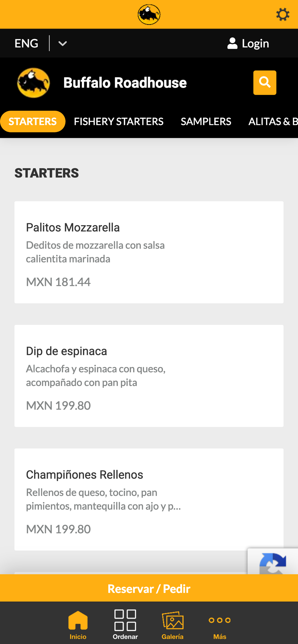The width and height of the screenshot is (298, 644).
Task: Click the ENG language selector
Action: point(26,43)
